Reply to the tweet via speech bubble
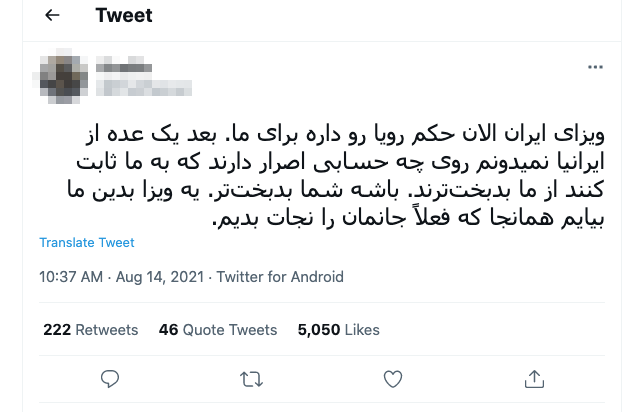Image resolution: width=643 pixels, height=412 pixels. (x=111, y=378)
